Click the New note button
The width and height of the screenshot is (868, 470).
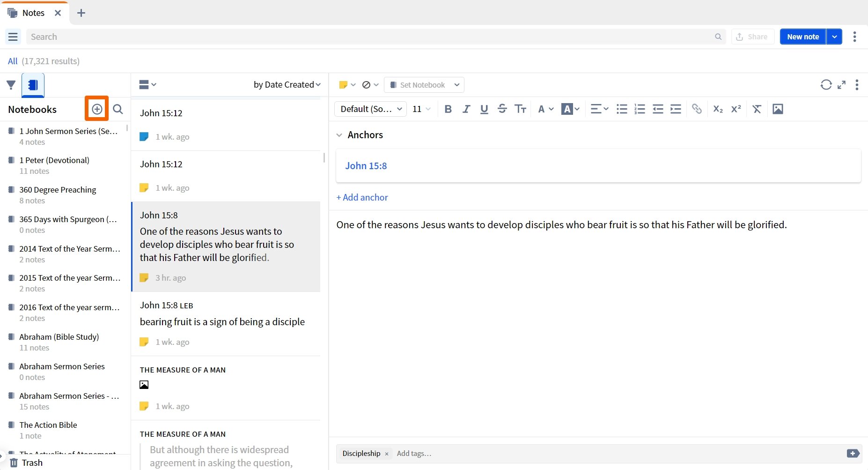[x=803, y=37]
